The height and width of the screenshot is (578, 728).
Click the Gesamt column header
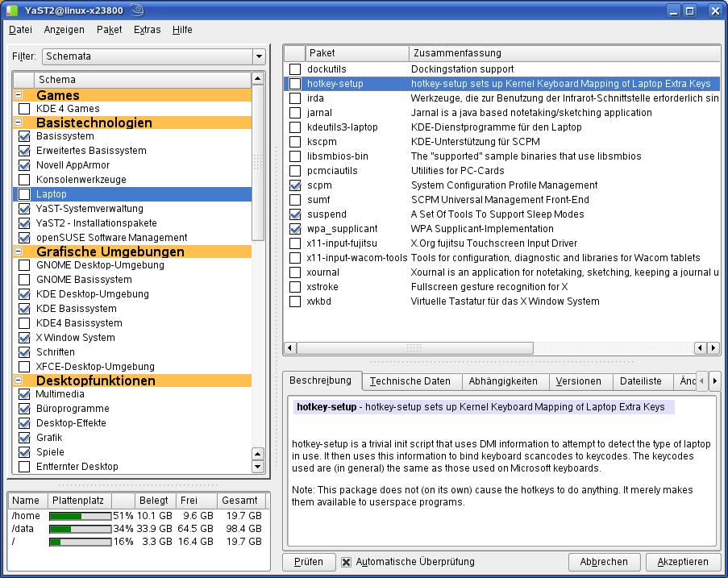(240, 501)
